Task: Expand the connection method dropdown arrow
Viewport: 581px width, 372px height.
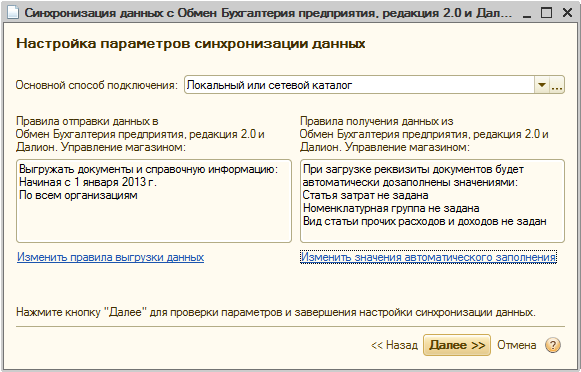Action: (542, 85)
